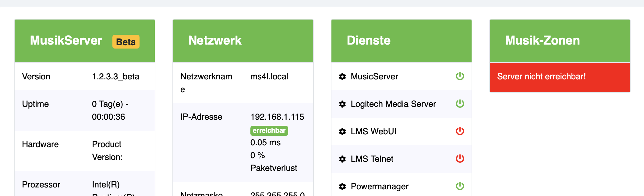Click the Musik-Zonen panel heading

542,41
